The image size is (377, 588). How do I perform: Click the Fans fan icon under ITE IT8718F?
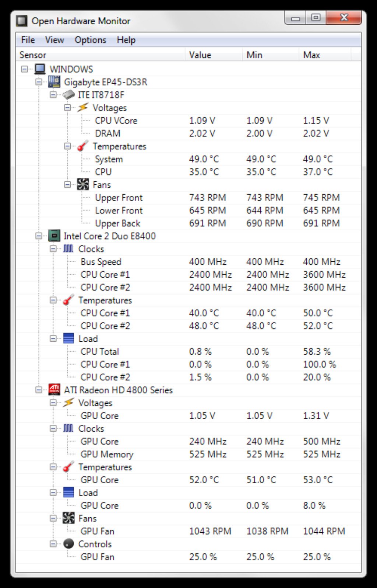coord(83,185)
